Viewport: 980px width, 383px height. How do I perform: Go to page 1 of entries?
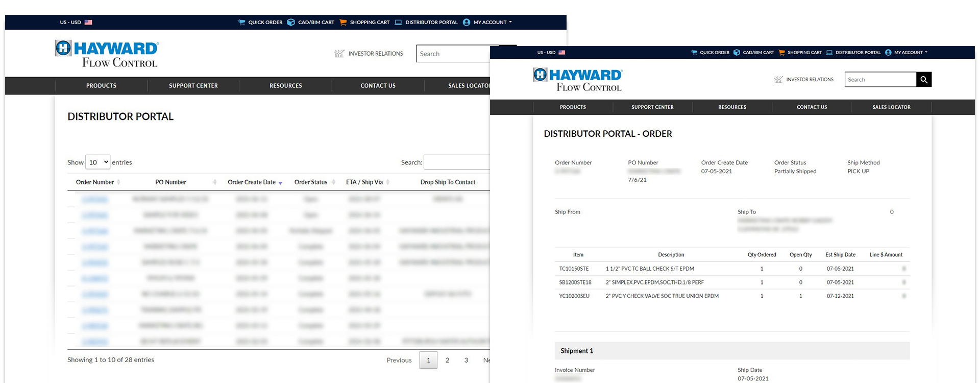(428, 360)
